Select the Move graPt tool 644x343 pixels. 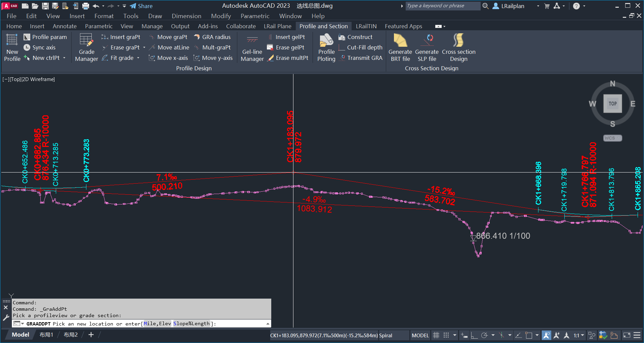(x=168, y=37)
